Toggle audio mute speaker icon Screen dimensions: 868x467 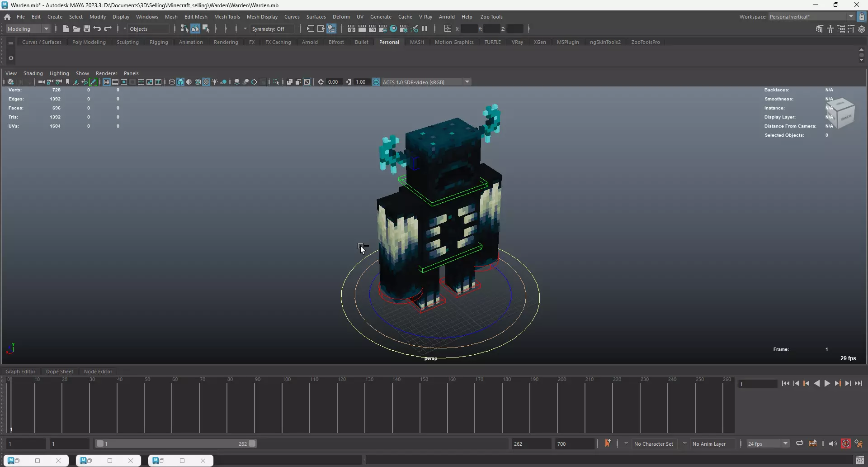[x=833, y=443]
